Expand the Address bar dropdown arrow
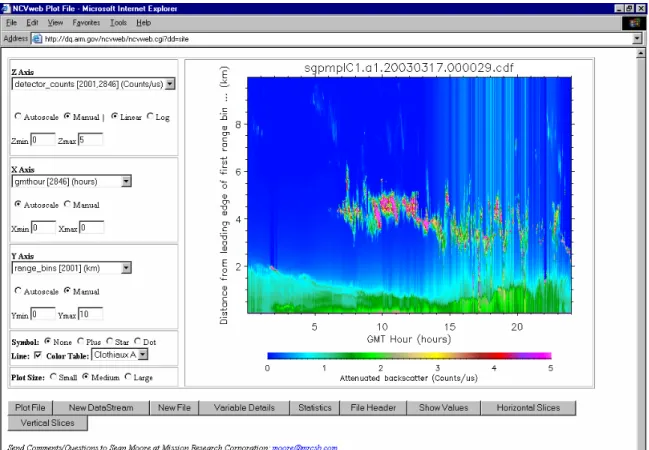The width and height of the screenshot is (649, 450). tap(637, 39)
